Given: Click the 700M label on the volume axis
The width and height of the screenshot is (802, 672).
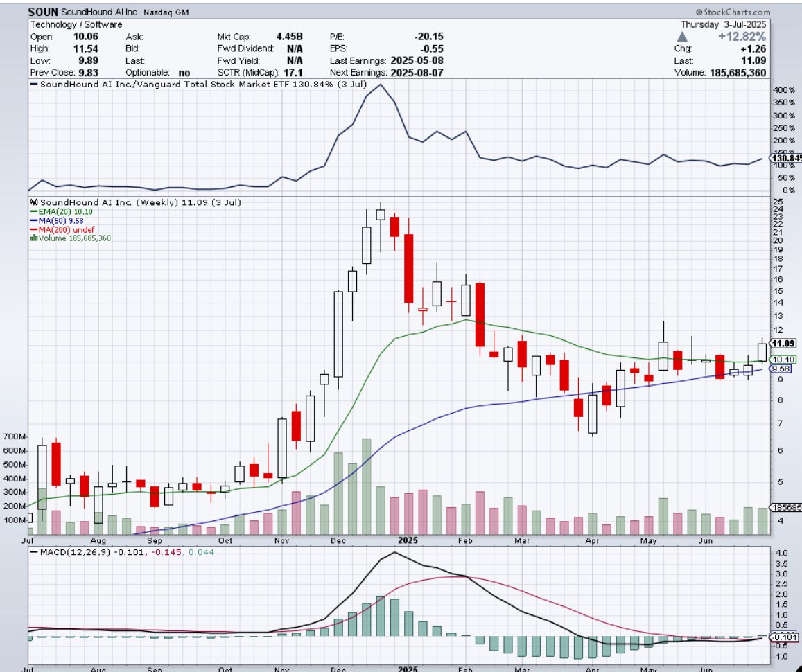Looking at the screenshot, I should coord(15,436).
